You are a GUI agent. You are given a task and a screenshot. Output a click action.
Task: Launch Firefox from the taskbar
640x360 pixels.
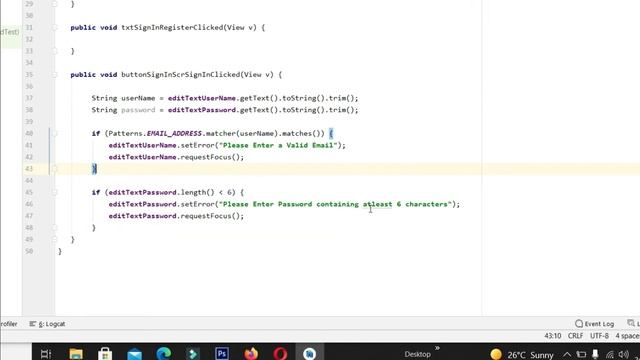[x=251, y=353]
